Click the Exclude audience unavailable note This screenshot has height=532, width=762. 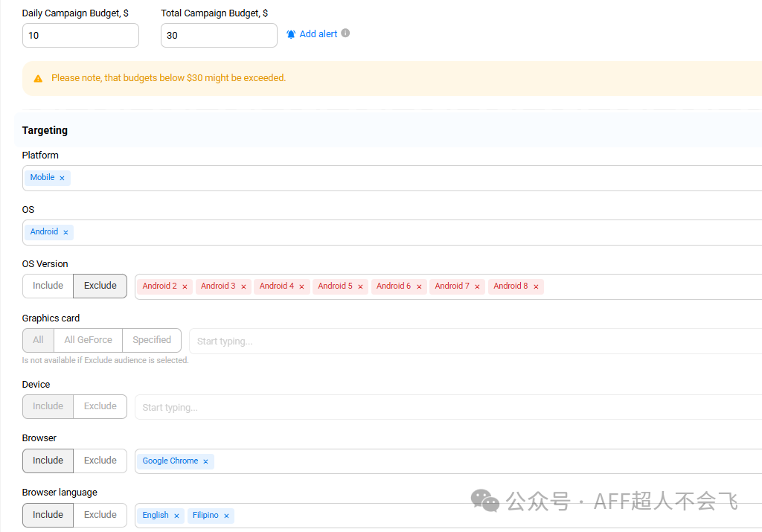(106, 360)
